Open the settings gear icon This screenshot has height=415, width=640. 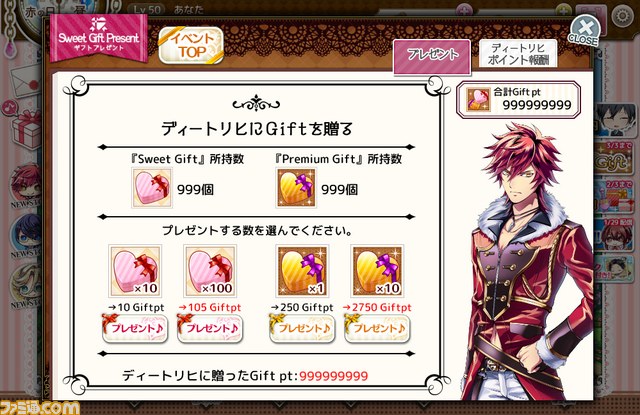[x=622, y=16]
